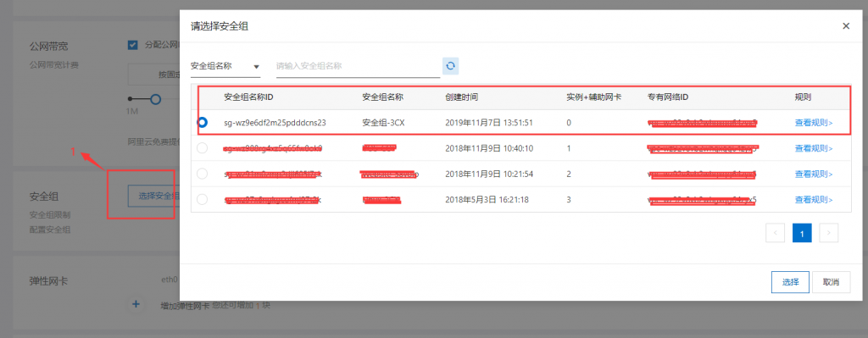868x338 pixels.
Task: Click page number 1 in pagination
Action: (802, 233)
